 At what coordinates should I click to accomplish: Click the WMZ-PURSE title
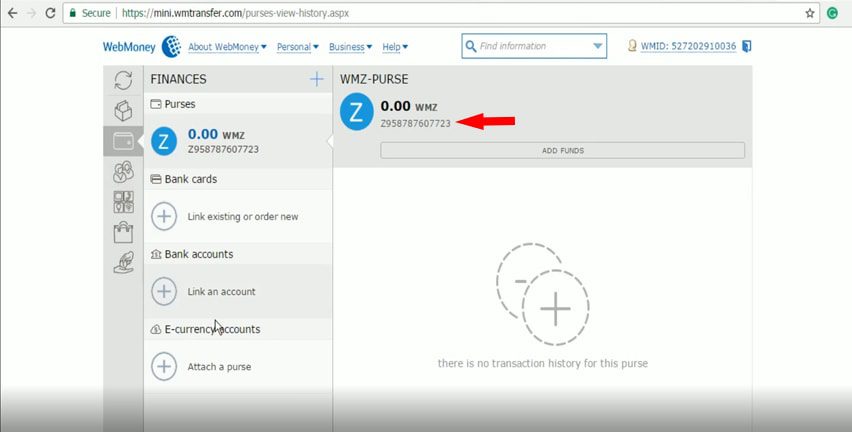click(x=374, y=79)
